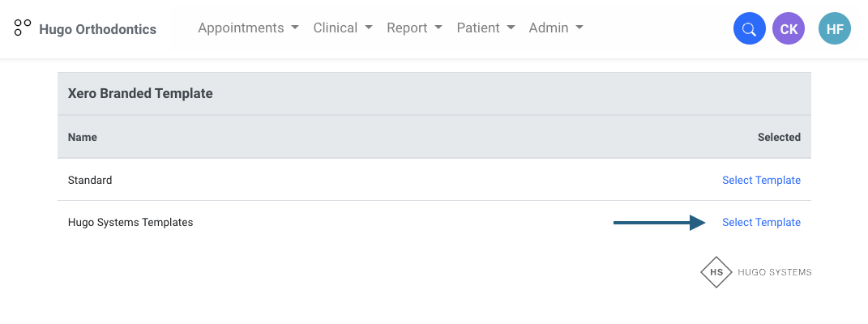Expand the Clinical dropdown menu

[343, 28]
